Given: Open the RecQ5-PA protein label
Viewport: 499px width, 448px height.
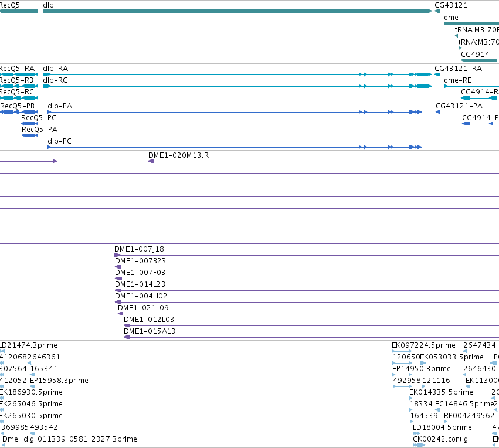Looking at the screenshot, I should point(39,130).
